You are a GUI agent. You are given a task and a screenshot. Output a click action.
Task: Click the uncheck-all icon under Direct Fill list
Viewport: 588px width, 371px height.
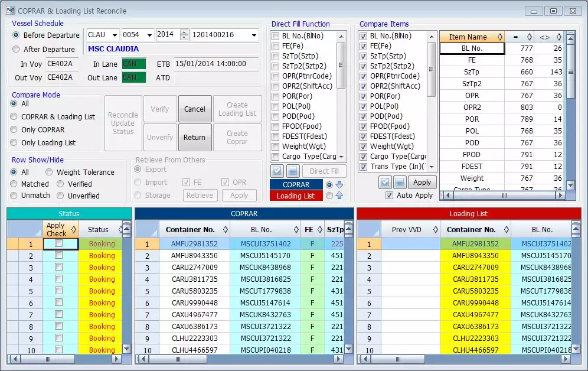pos(293,171)
